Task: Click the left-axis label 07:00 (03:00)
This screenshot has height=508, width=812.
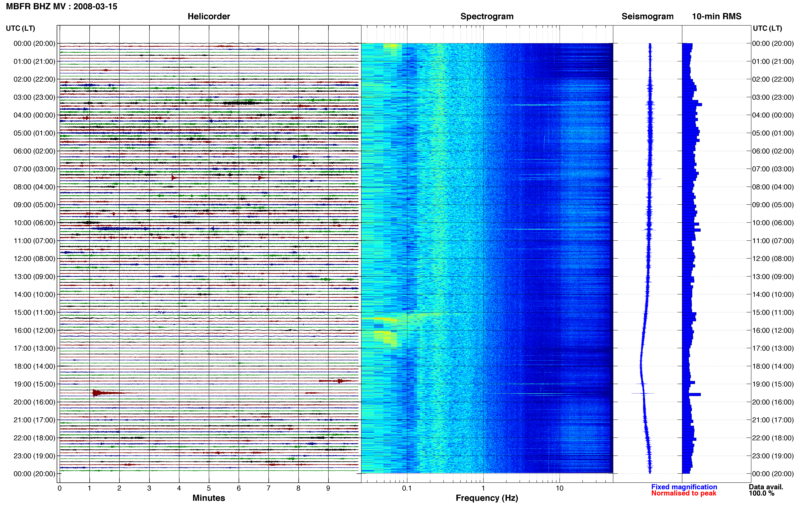Action: pos(34,169)
